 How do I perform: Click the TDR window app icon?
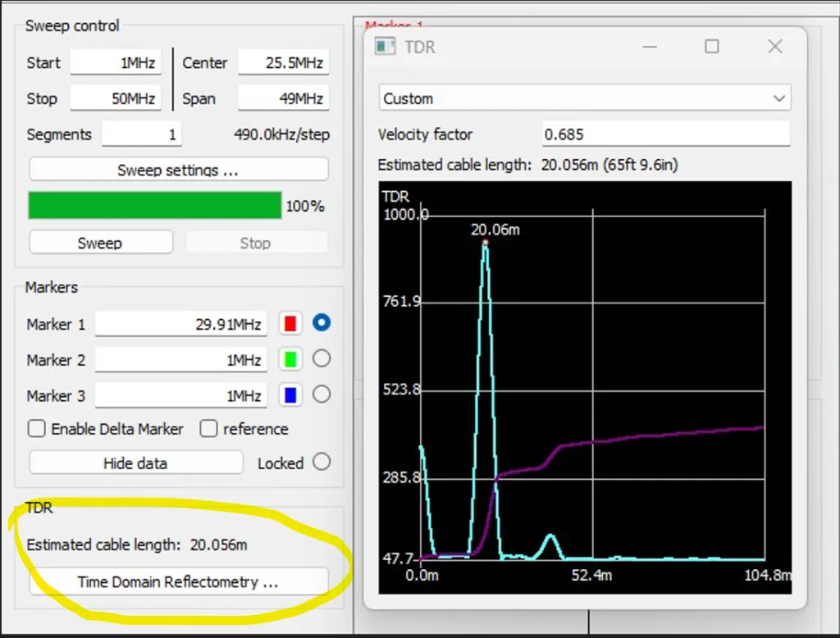point(386,47)
